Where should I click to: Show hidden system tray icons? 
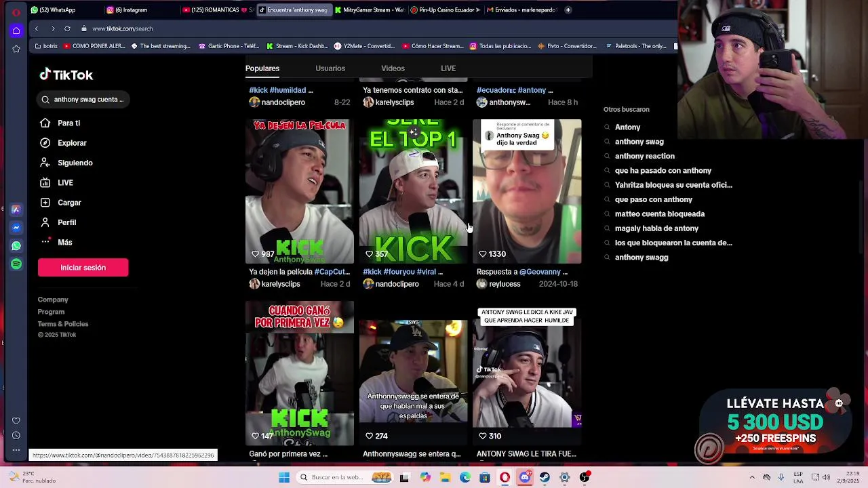coord(751,477)
